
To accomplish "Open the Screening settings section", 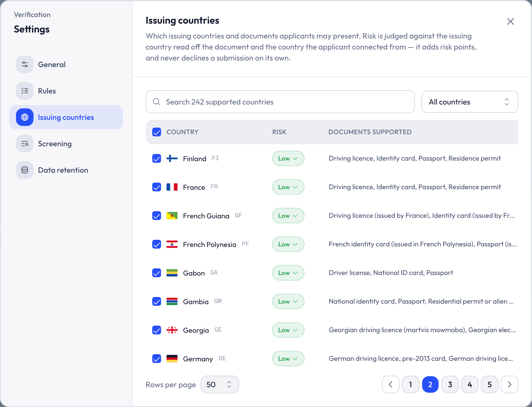I will [x=66, y=144].
